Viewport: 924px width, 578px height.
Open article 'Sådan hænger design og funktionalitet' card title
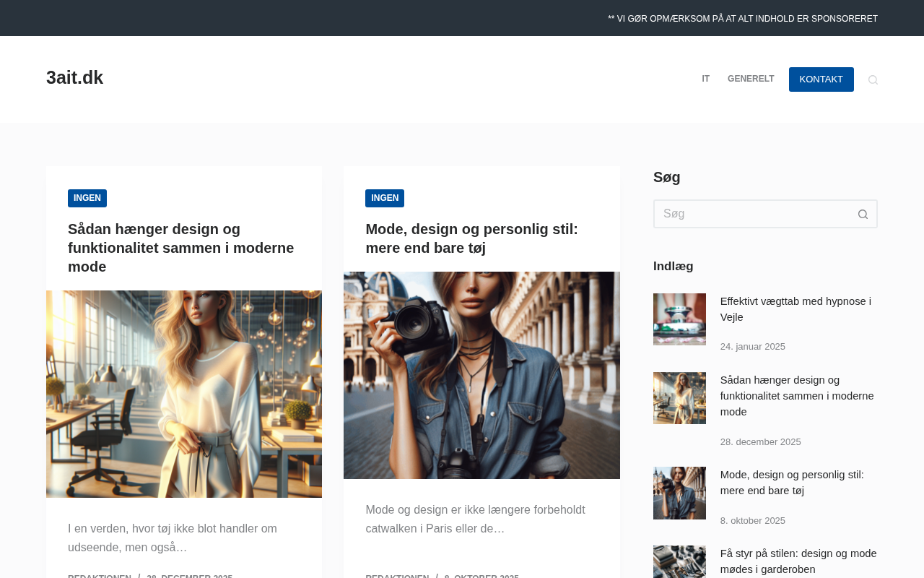[181, 248]
